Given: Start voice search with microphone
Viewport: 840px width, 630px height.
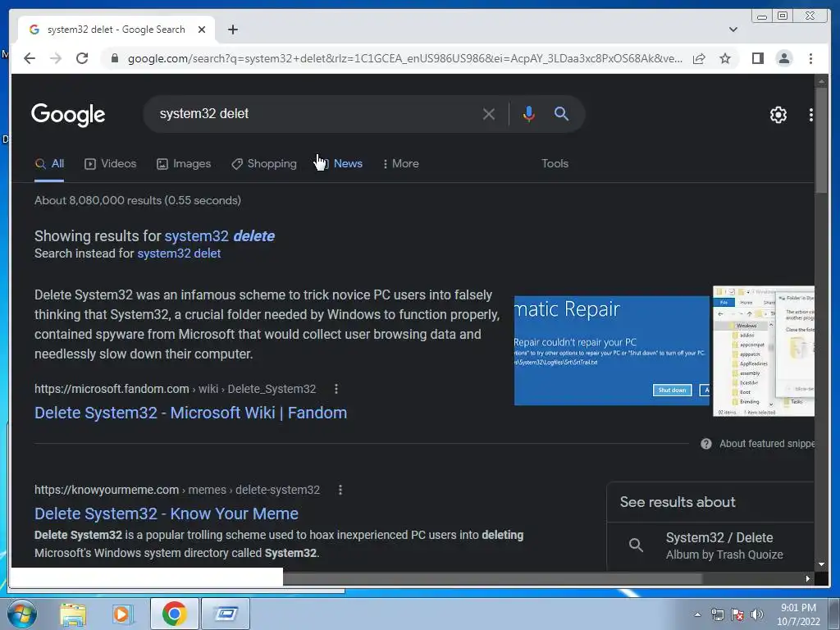Looking at the screenshot, I should point(528,113).
